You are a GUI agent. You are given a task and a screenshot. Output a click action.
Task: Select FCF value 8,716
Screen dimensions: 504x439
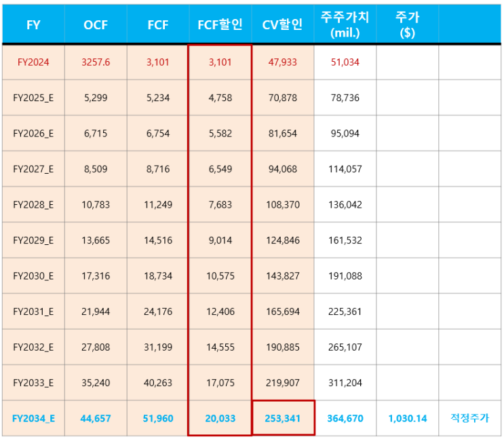[x=158, y=169]
